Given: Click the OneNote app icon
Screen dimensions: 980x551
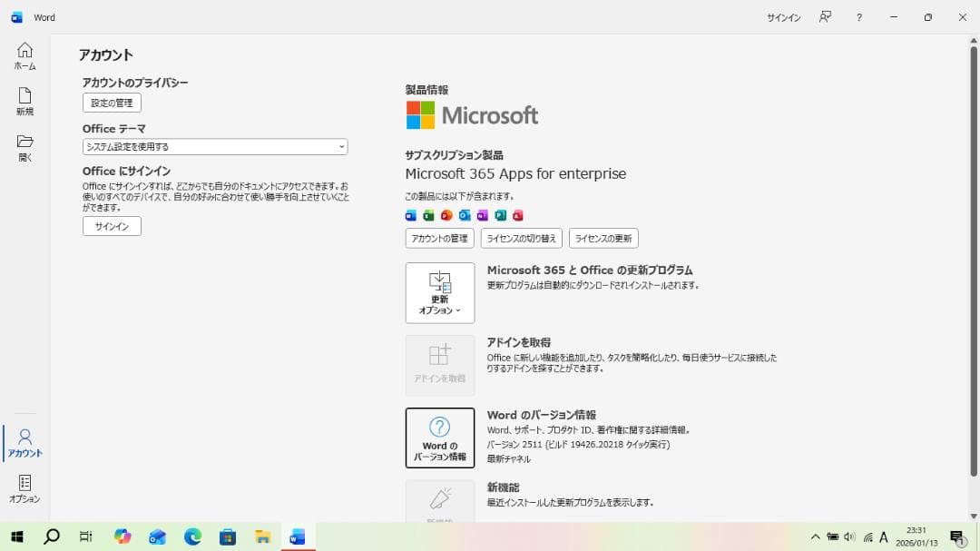Looking at the screenshot, I should pyautogui.click(x=483, y=215).
